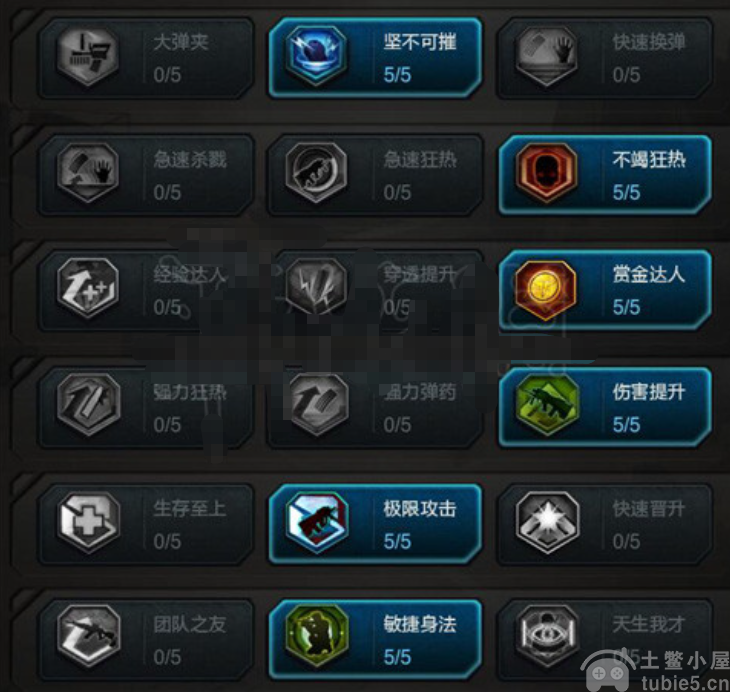Click the 经验达人 skill icon
The image size is (730, 692).
(88, 288)
